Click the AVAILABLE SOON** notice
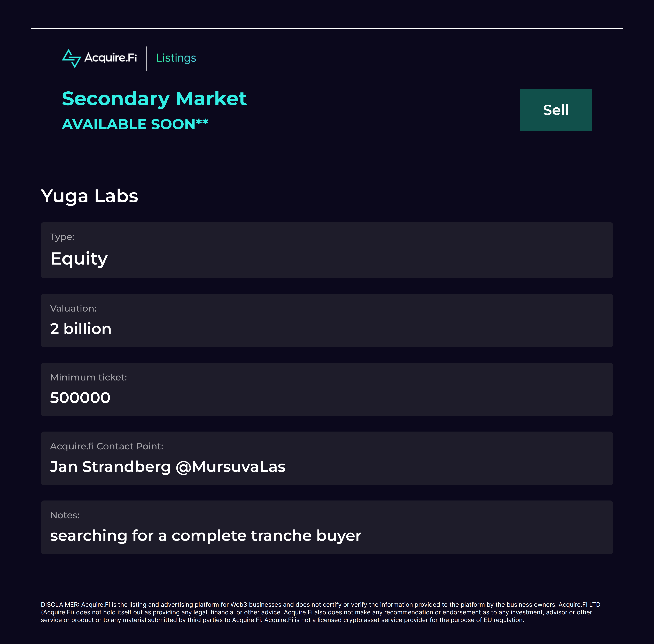The image size is (654, 644). click(x=135, y=124)
